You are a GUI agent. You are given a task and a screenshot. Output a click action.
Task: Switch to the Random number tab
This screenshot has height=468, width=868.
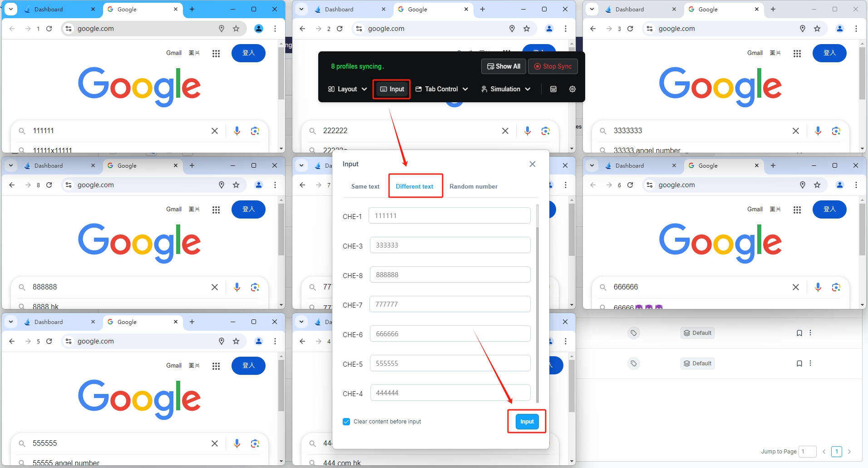473,186
